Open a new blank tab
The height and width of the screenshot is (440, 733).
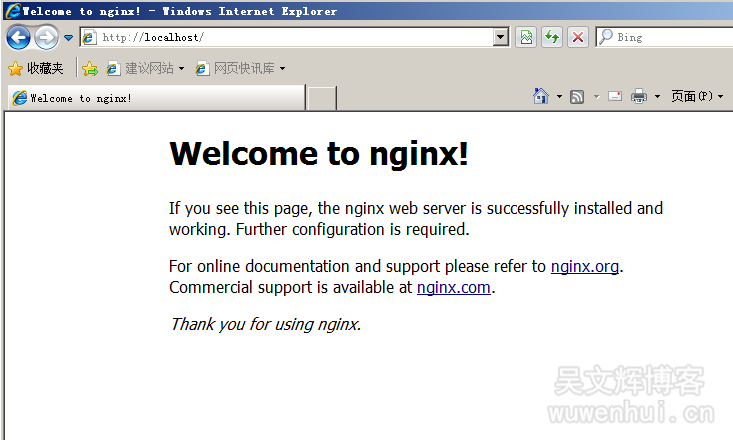point(321,98)
